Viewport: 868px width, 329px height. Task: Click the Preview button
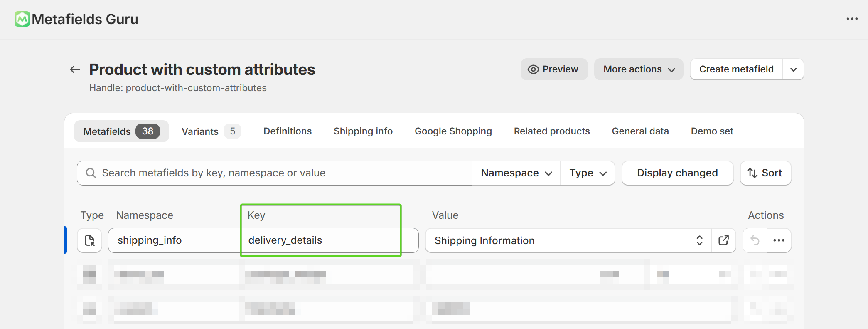(x=554, y=69)
